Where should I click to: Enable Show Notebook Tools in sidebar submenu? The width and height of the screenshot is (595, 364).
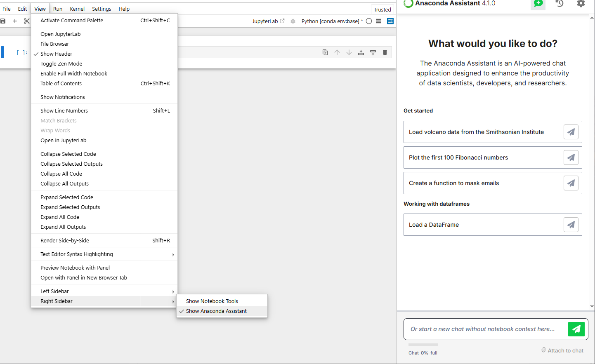tap(212, 301)
